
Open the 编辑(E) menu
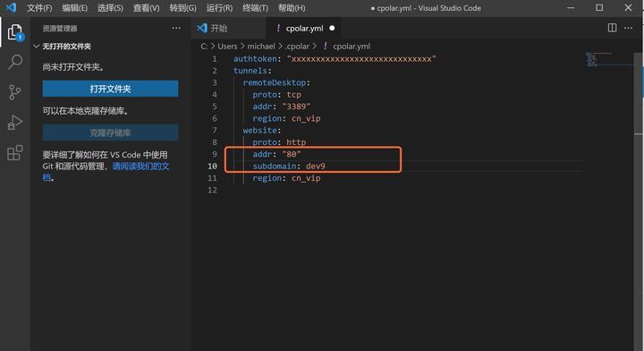point(75,8)
